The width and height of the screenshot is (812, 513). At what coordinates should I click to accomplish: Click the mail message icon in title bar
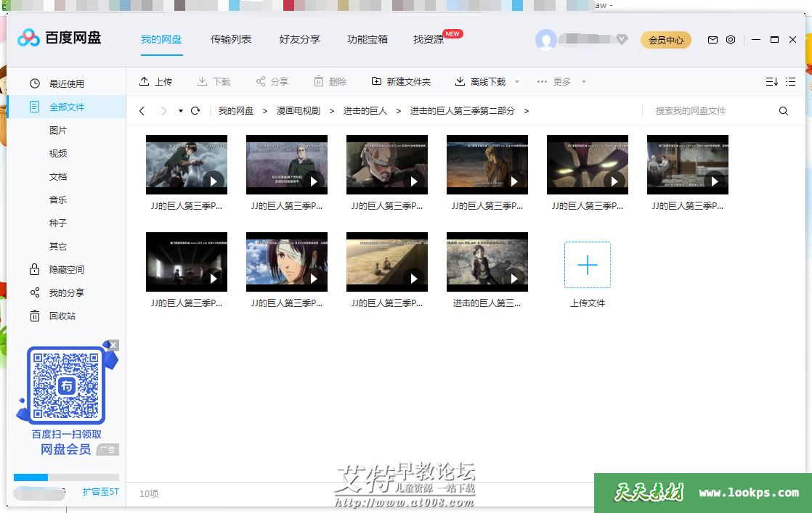pos(712,40)
